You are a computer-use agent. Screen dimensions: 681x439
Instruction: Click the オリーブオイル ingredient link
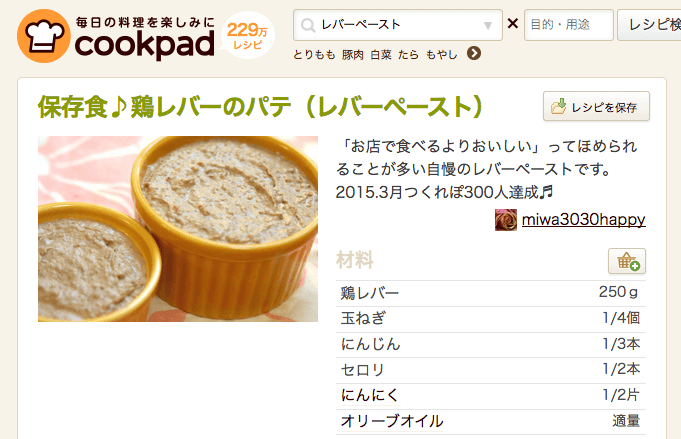point(392,421)
